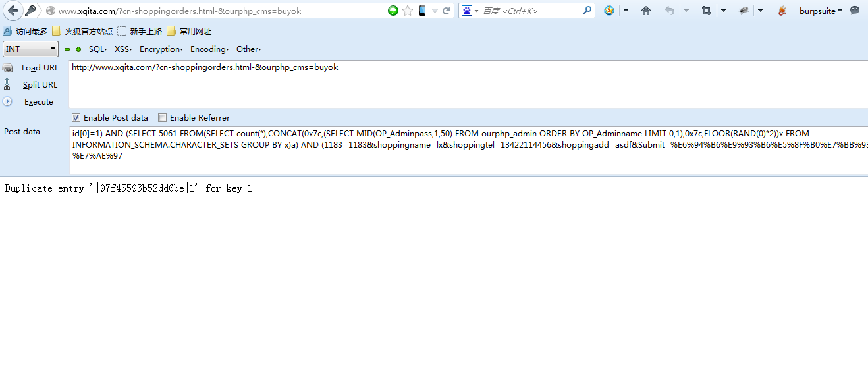Open the Encoding menu in HackBar
This screenshot has height=386, width=868.
point(209,49)
